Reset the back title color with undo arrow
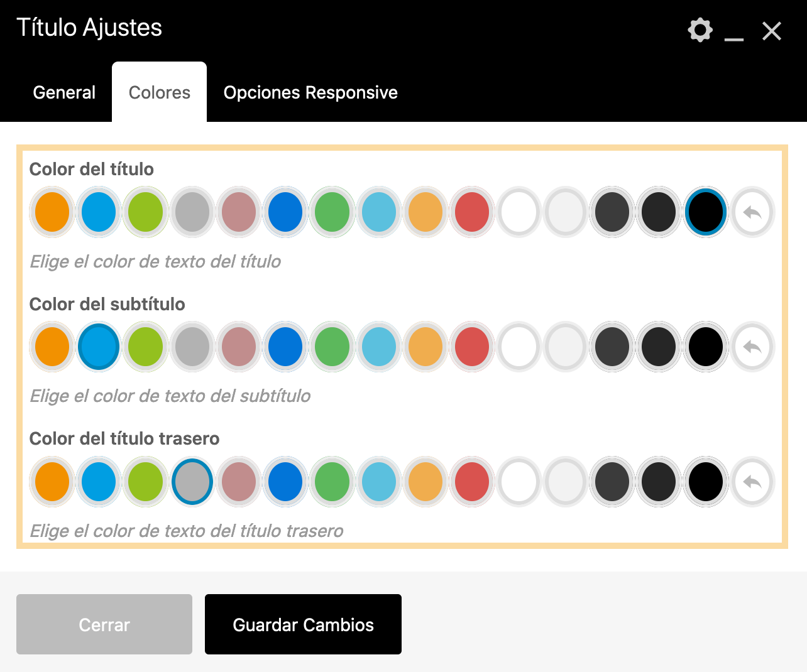Screen dimensions: 807x672 (x=752, y=482)
